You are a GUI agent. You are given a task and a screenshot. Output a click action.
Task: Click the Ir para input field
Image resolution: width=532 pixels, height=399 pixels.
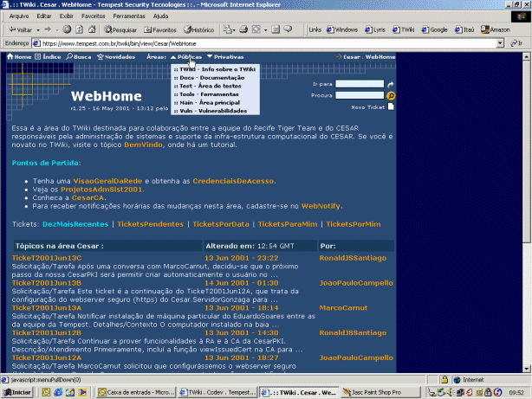tap(360, 84)
